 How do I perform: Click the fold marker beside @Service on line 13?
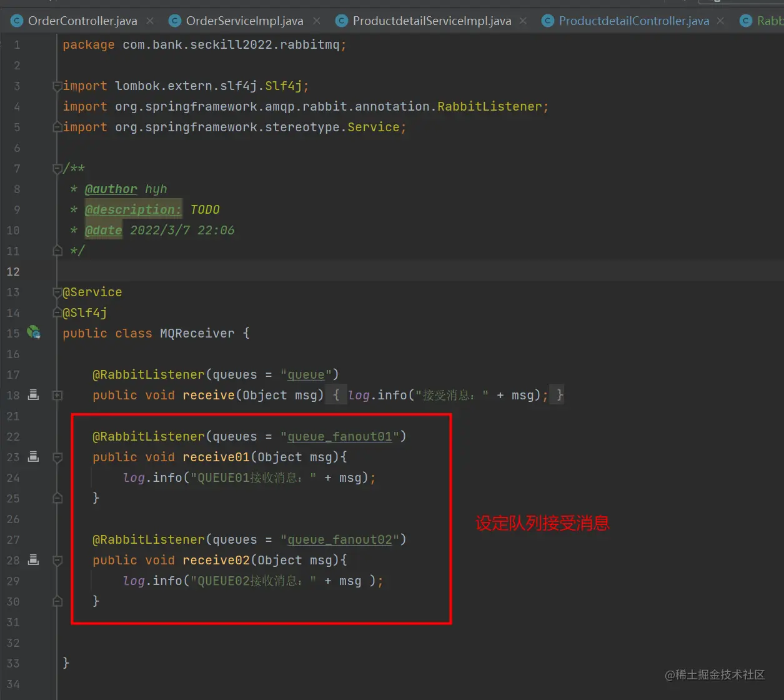(x=57, y=292)
